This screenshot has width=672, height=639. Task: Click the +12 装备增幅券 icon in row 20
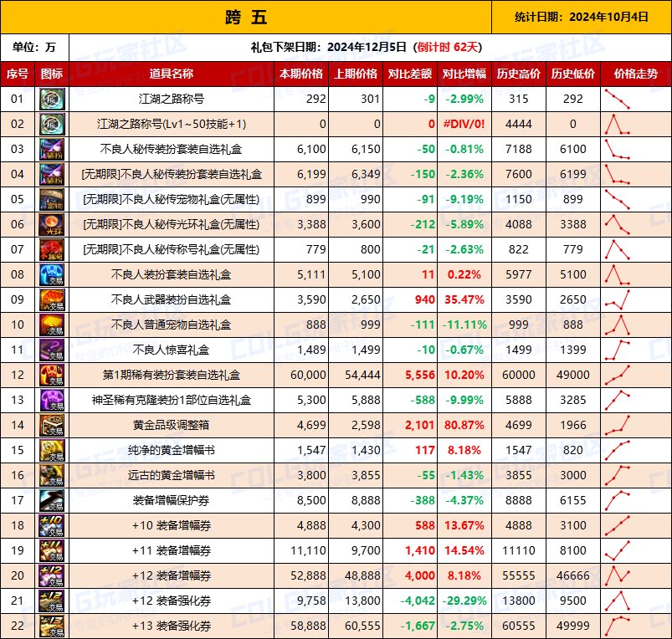[52, 575]
